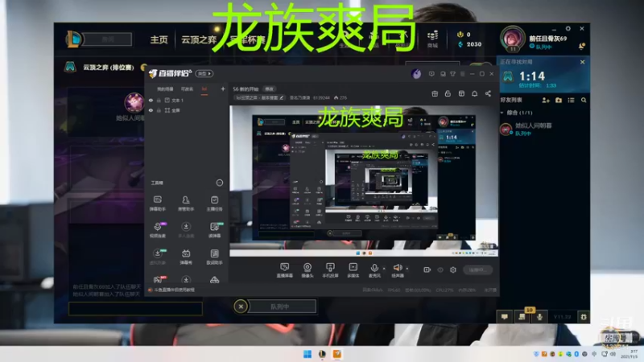The image size is (644, 362).
Task: Click 修改 button next to stream title
Action: click(270, 88)
